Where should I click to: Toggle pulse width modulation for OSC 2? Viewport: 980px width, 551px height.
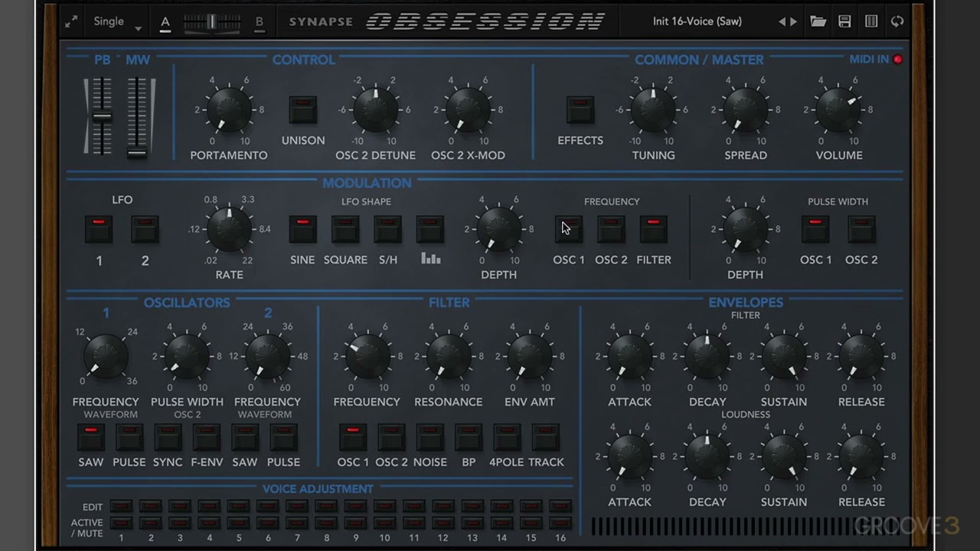click(x=861, y=229)
